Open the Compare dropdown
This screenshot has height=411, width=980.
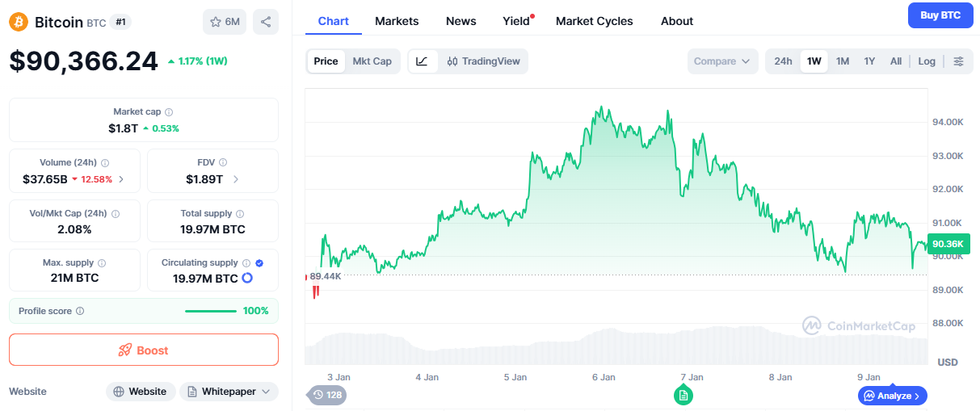point(722,61)
